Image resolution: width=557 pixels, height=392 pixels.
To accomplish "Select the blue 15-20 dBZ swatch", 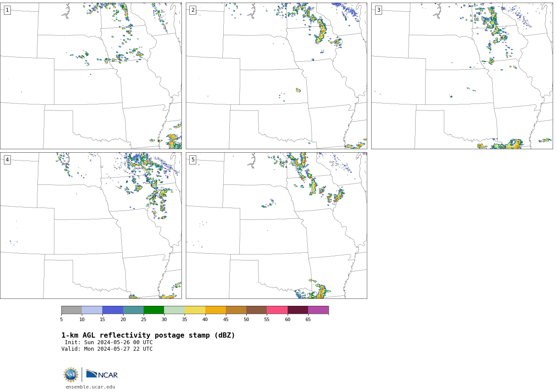I will [x=113, y=310].
